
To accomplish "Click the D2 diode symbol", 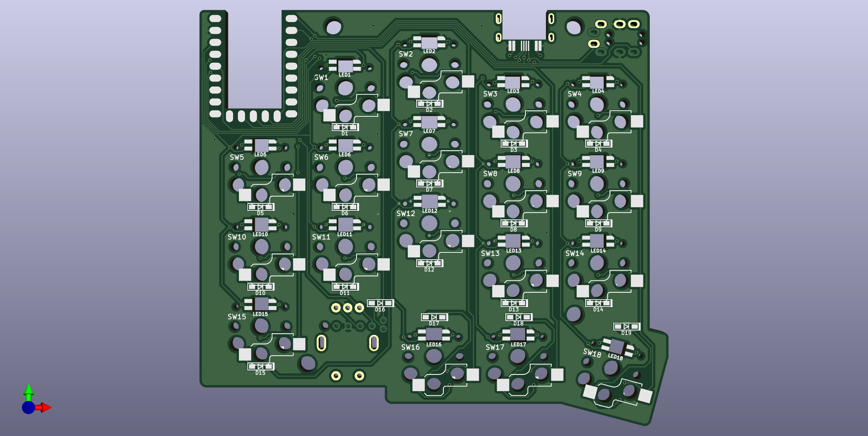I will coord(429,103).
